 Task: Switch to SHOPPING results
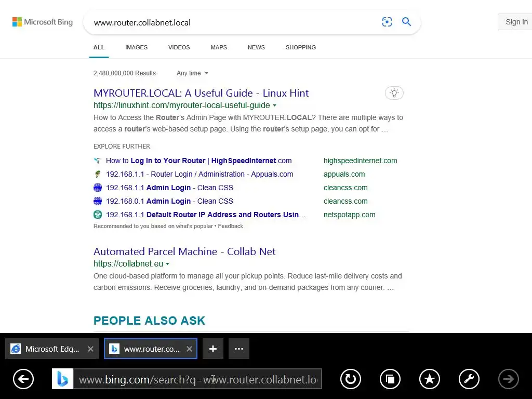301,47
